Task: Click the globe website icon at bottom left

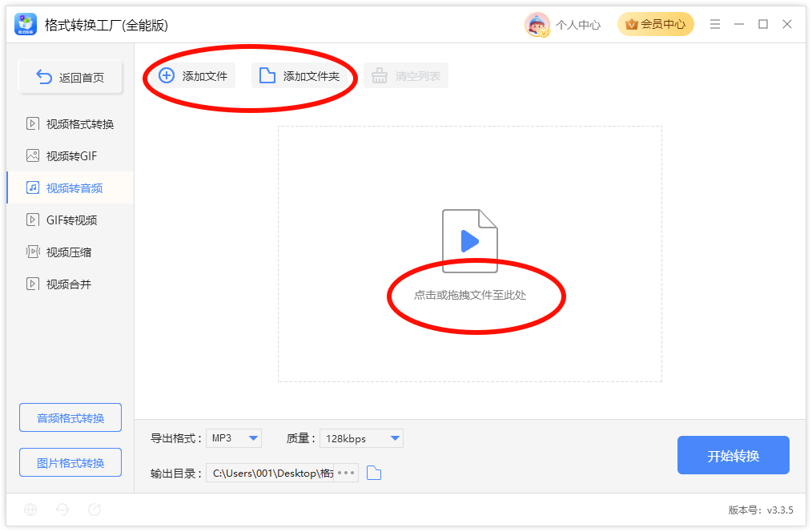Action: 30,510
